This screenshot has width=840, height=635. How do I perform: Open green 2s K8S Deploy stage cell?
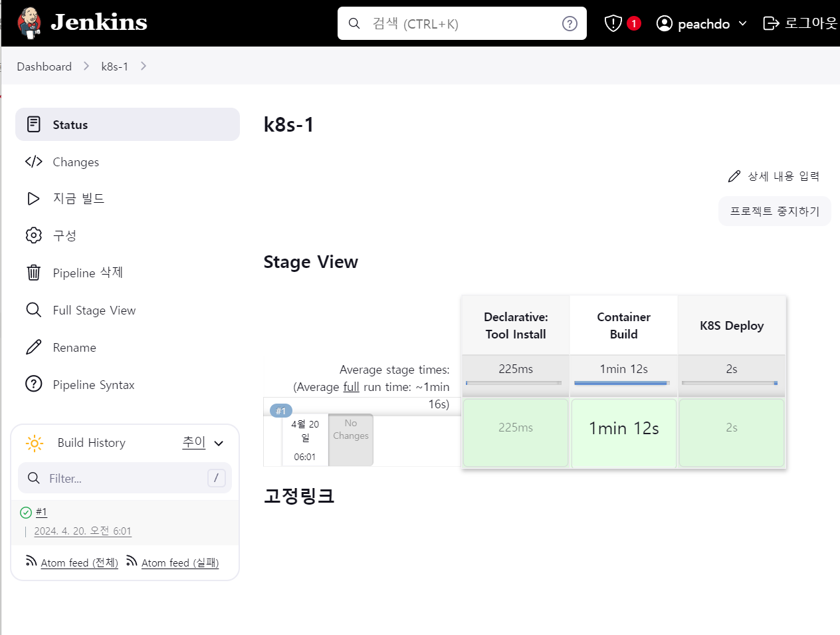pos(732,433)
